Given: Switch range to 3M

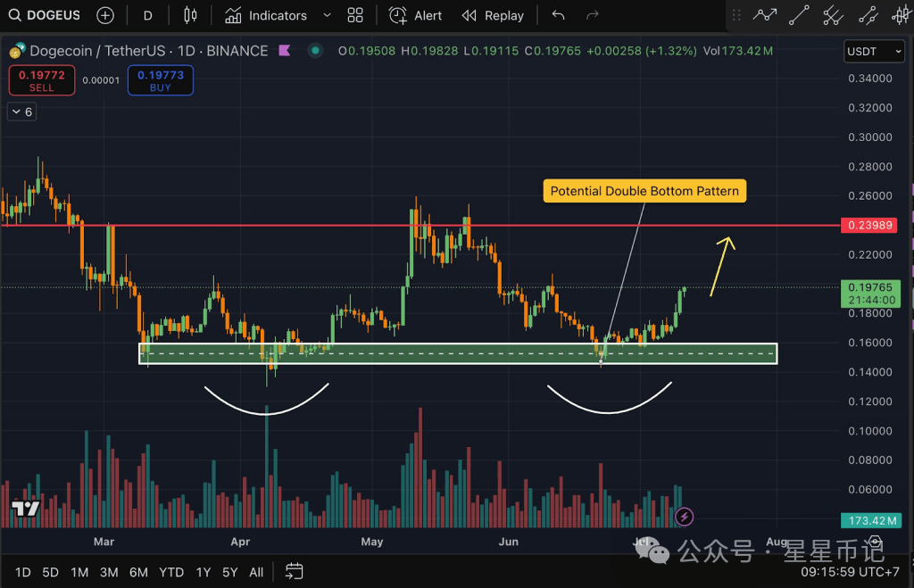Looking at the screenshot, I should [109, 572].
